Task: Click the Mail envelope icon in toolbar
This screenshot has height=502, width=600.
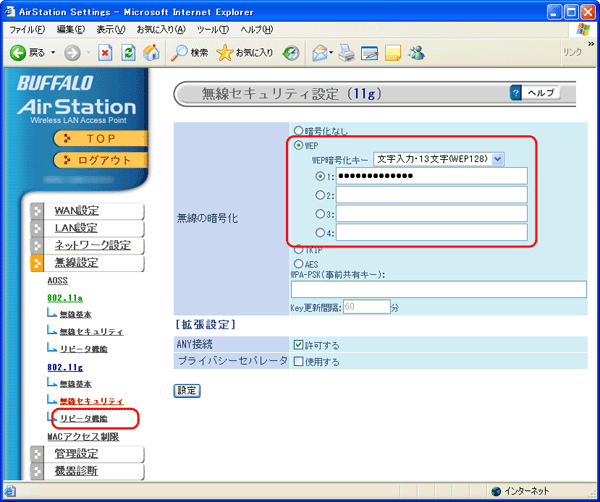Action: click(320, 52)
